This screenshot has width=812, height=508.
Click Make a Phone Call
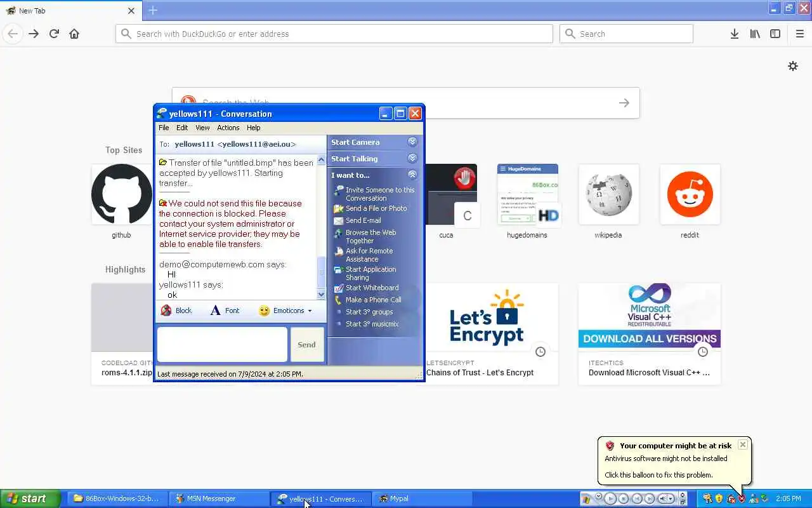click(368, 300)
